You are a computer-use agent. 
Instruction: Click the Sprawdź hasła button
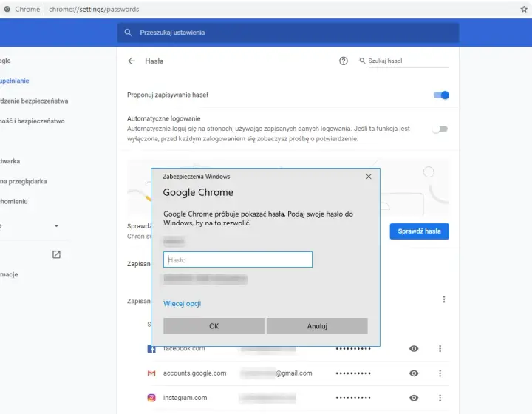(x=420, y=231)
